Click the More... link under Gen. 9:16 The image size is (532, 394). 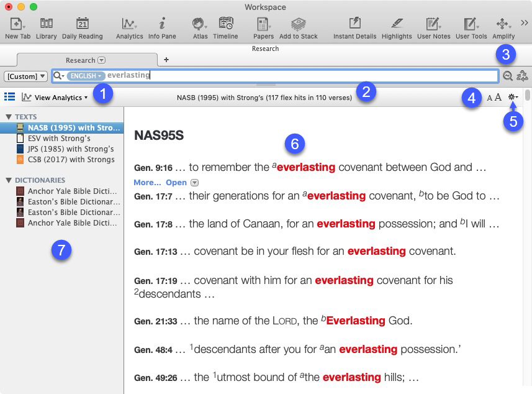coord(147,183)
